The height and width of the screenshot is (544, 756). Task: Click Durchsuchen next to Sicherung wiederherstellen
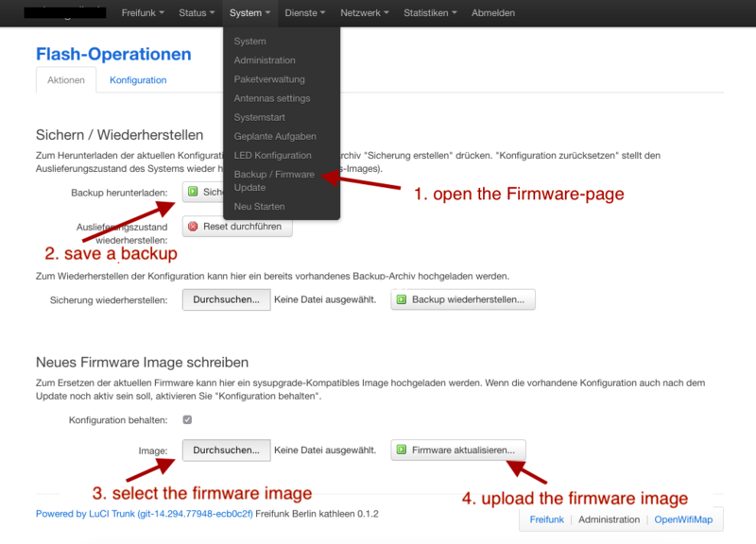click(226, 299)
